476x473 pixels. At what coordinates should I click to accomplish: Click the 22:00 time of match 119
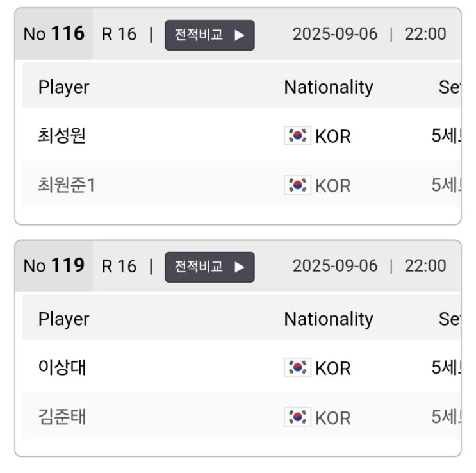pos(425,265)
